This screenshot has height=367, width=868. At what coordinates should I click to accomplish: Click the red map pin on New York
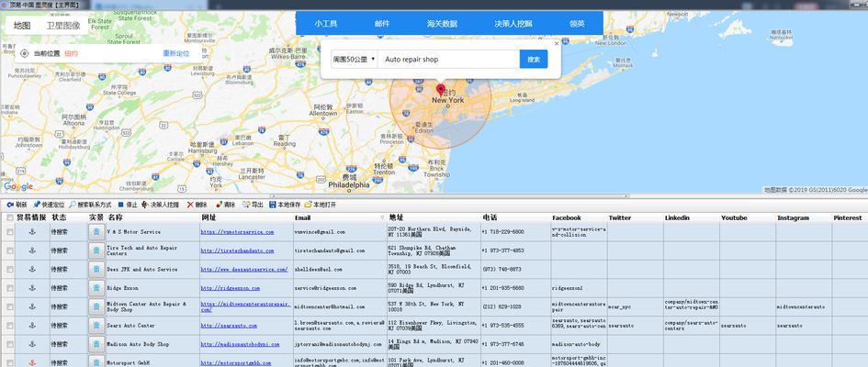[441, 91]
